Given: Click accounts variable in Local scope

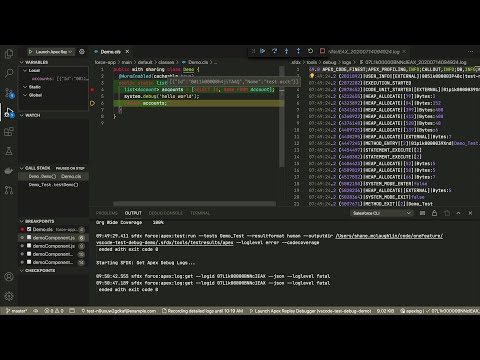Looking at the screenshot, I should [60, 79].
